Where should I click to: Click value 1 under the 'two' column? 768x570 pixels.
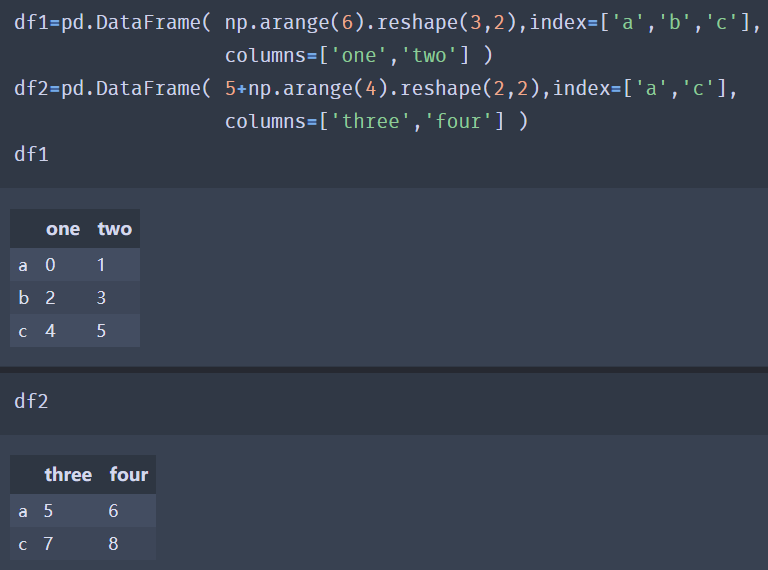tap(102, 265)
